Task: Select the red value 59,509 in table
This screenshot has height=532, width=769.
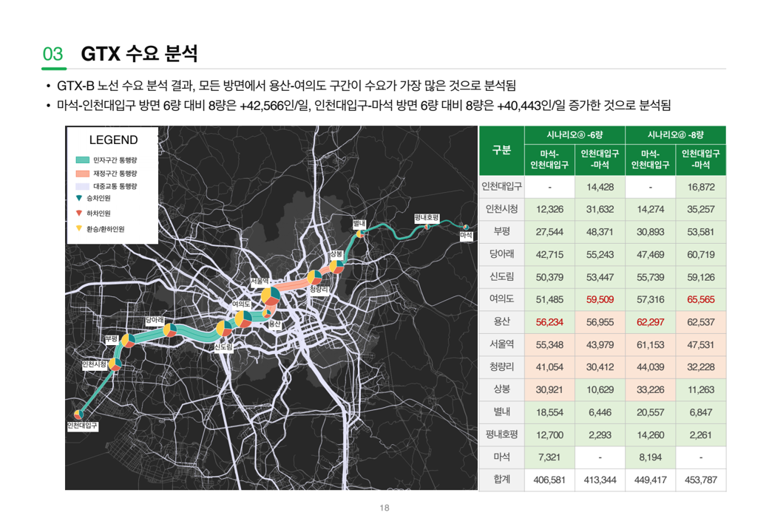Action: pyautogui.click(x=600, y=299)
